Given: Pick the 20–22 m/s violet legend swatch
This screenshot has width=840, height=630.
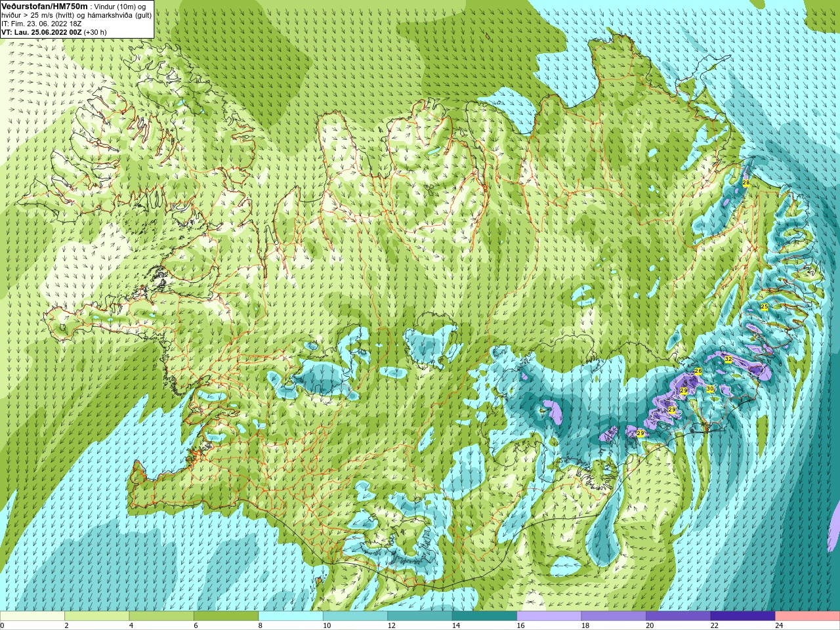Looking at the screenshot, I should pyautogui.click(x=679, y=616).
